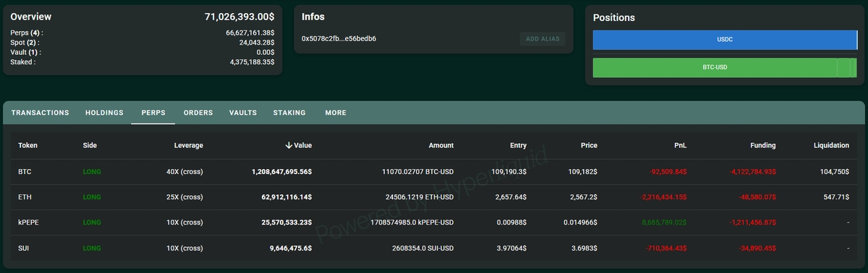Open the MORE tab

click(336, 113)
